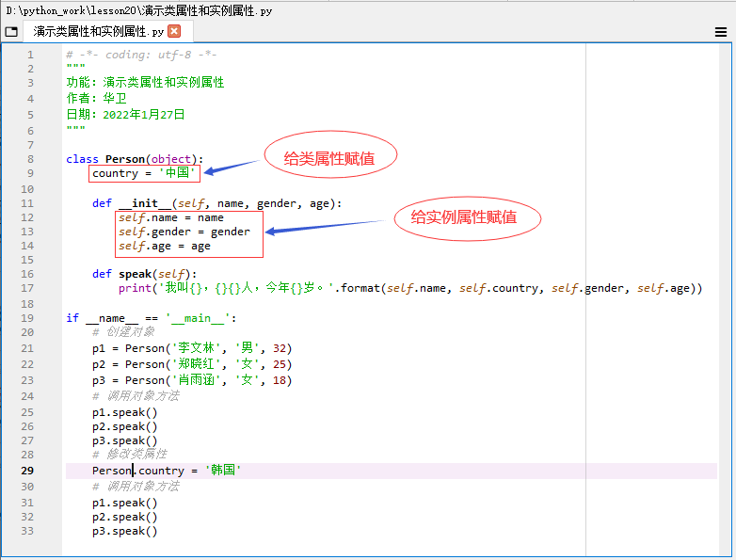Click docstring line '作者：华卫'
736x560 pixels.
click(96, 98)
